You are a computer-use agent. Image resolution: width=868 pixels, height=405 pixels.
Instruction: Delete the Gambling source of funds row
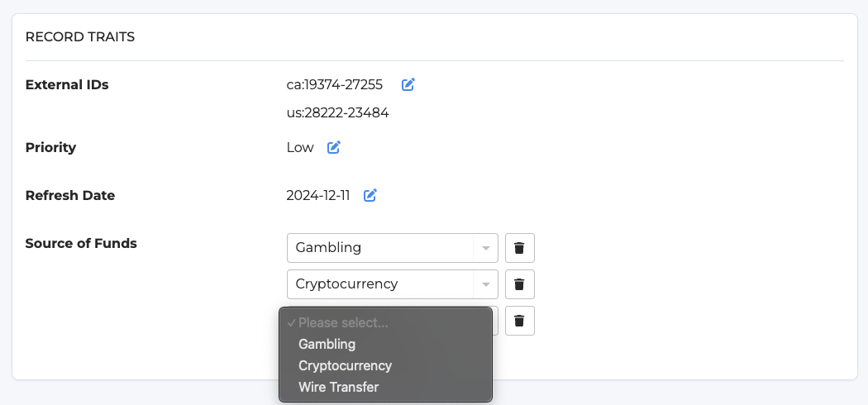519,248
